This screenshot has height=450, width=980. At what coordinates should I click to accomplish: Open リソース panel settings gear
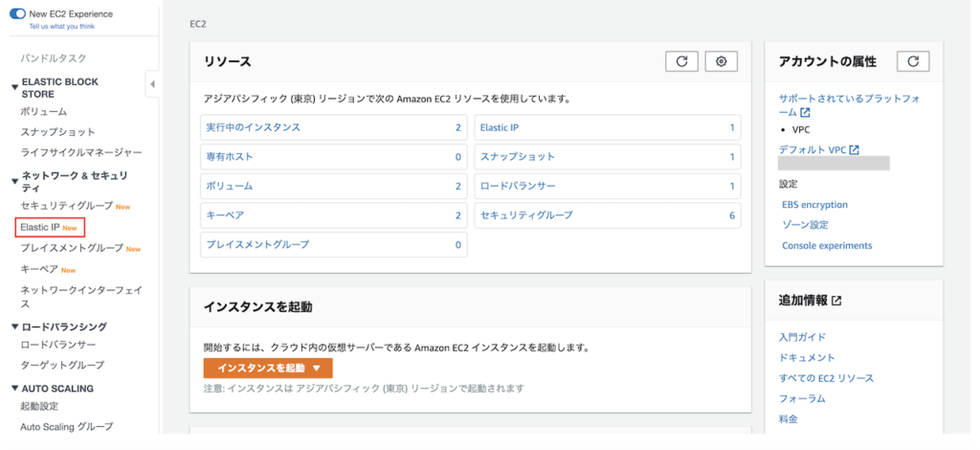pyautogui.click(x=722, y=61)
